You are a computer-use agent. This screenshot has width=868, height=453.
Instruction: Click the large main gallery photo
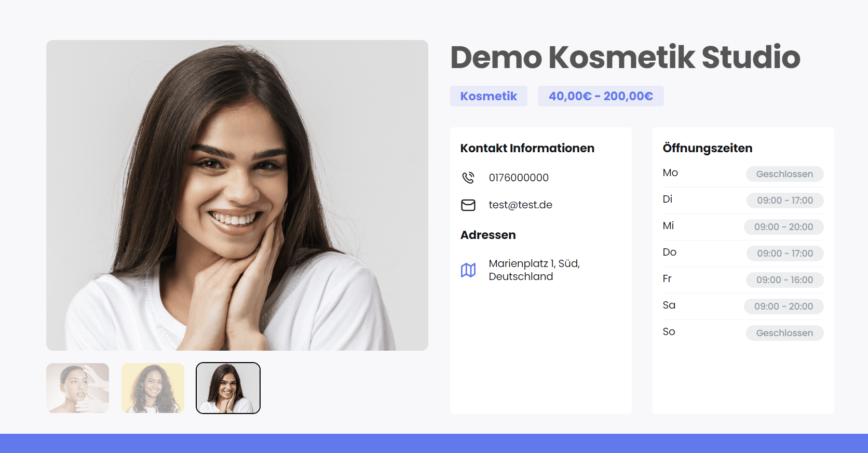(x=237, y=195)
